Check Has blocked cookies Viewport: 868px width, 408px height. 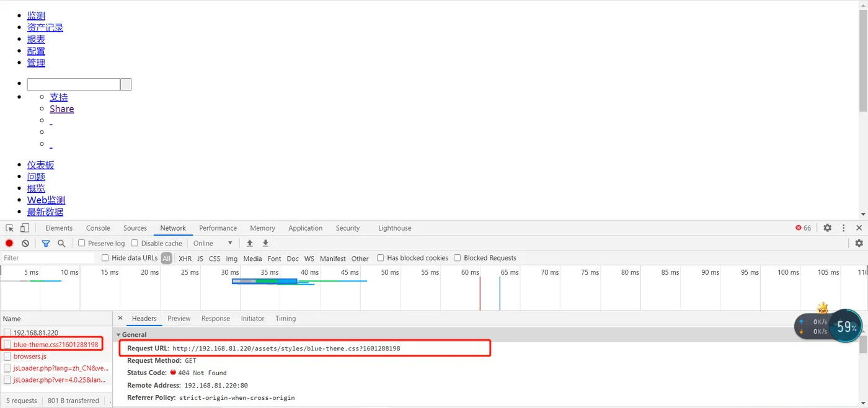[x=380, y=258]
